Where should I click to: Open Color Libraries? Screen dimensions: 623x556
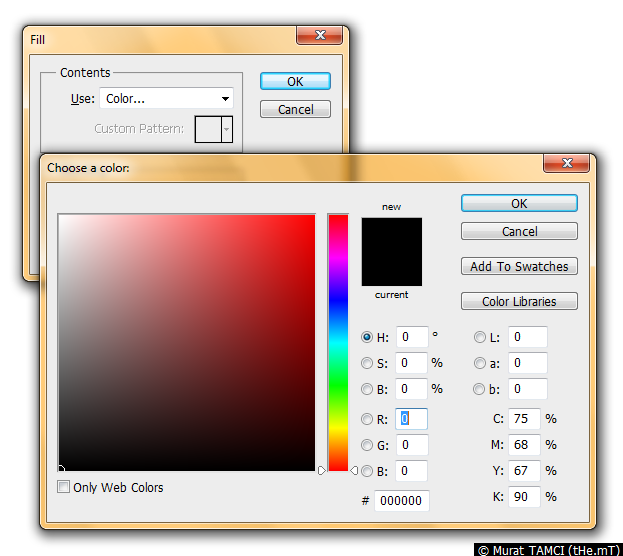click(x=519, y=302)
